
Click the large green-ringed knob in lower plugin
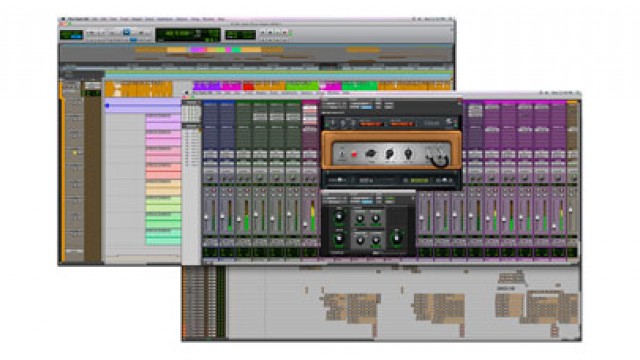tap(396, 238)
